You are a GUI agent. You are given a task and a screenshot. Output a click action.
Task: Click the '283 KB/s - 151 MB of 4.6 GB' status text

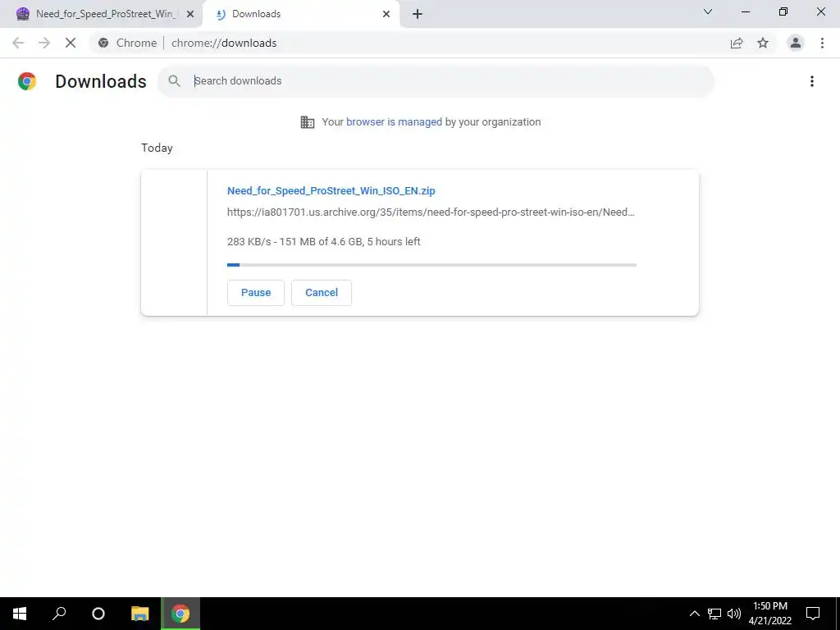point(323,242)
